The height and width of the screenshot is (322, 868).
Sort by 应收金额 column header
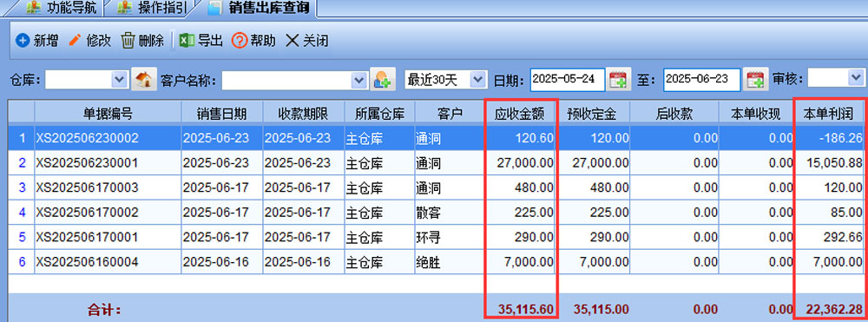(x=520, y=114)
